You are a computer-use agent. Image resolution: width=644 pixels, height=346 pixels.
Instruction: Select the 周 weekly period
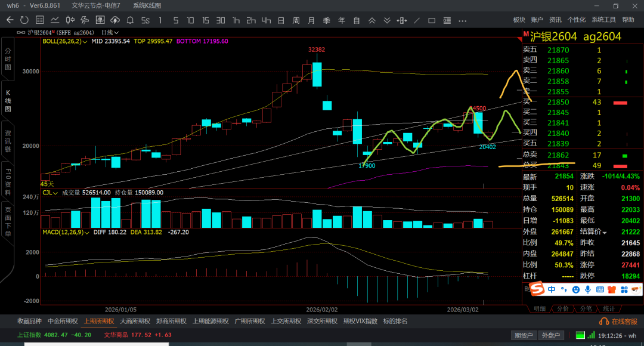coord(296,20)
